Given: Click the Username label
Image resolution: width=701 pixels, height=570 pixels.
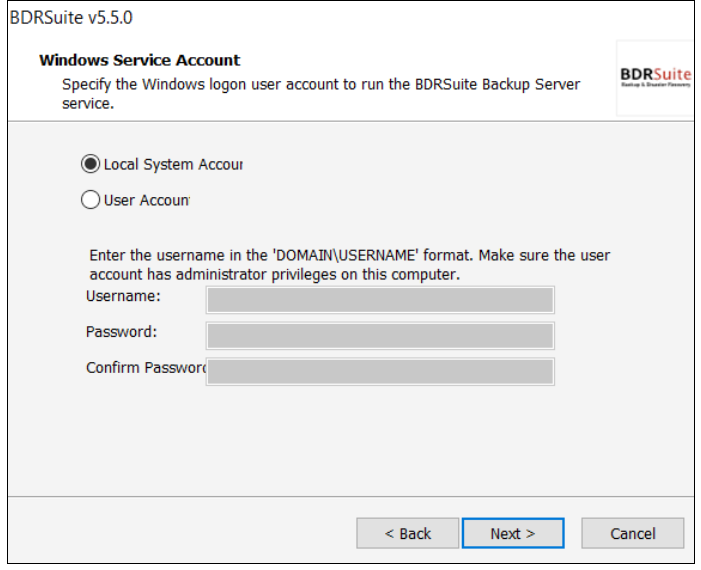Looking at the screenshot, I should [x=123, y=296].
